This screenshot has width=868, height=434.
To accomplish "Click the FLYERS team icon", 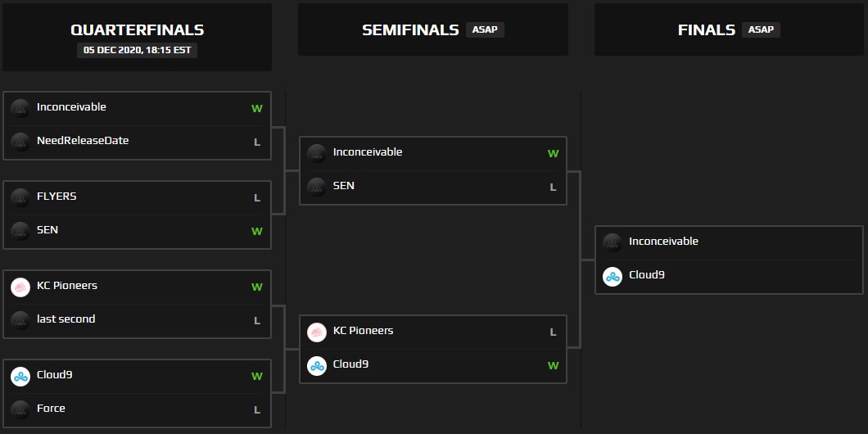I will [20, 198].
